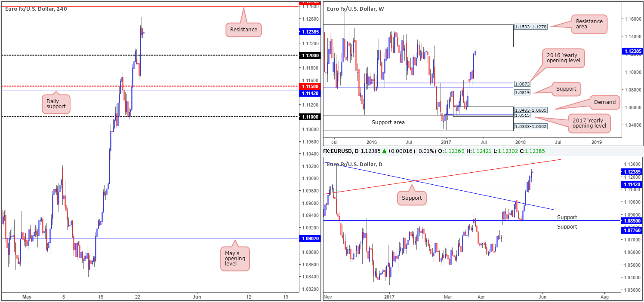Click the 1.12385 price tag on weekly chart
Screen dimensions: 644x302
tap(632, 51)
